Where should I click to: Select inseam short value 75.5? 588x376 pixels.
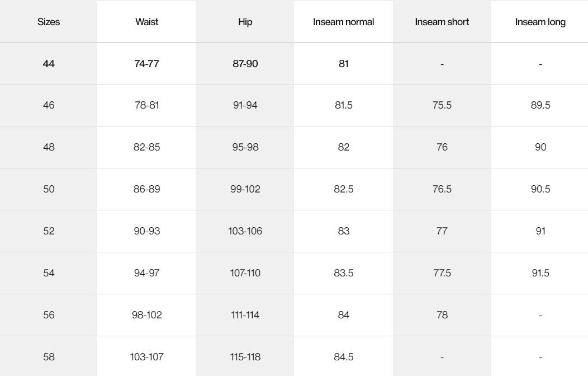click(x=442, y=105)
